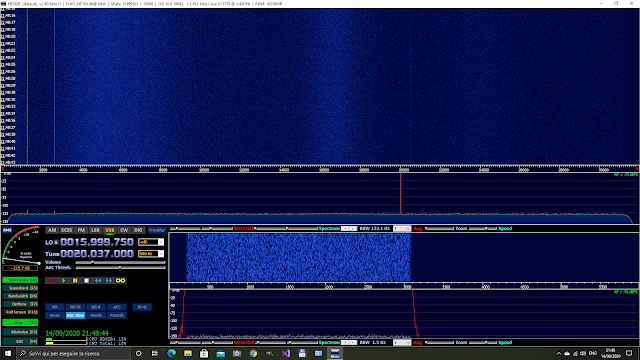Click the Bandwidth [F6] button
Viewport: 640px width, 360px height.
[20, 296]
